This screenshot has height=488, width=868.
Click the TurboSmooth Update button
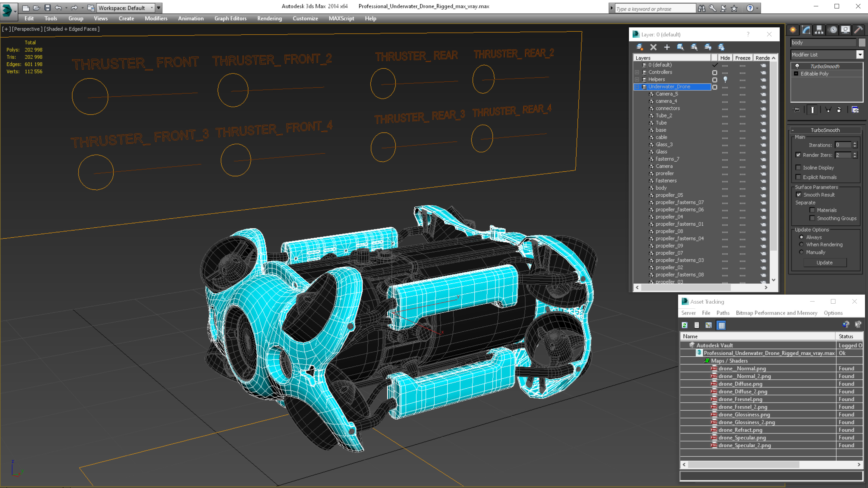[x=825, y=263]
